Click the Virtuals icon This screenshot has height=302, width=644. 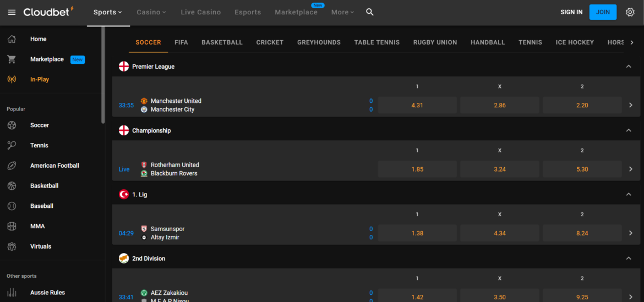(12, 246)
